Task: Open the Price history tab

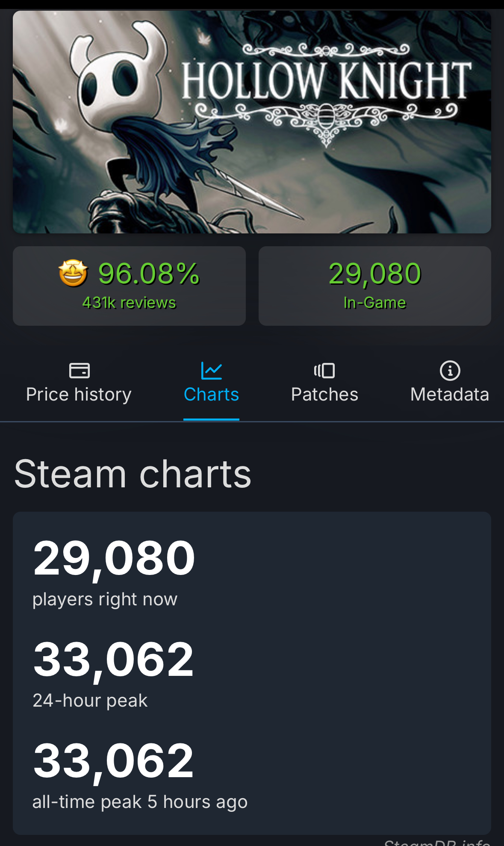Action: tap(79, 383)
